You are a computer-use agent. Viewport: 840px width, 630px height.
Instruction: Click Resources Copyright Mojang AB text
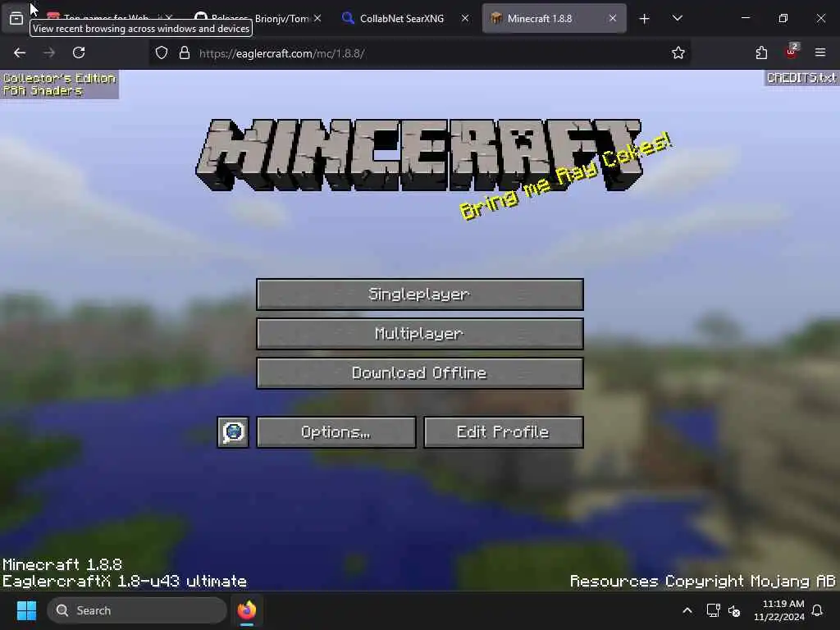pos(703,582)
